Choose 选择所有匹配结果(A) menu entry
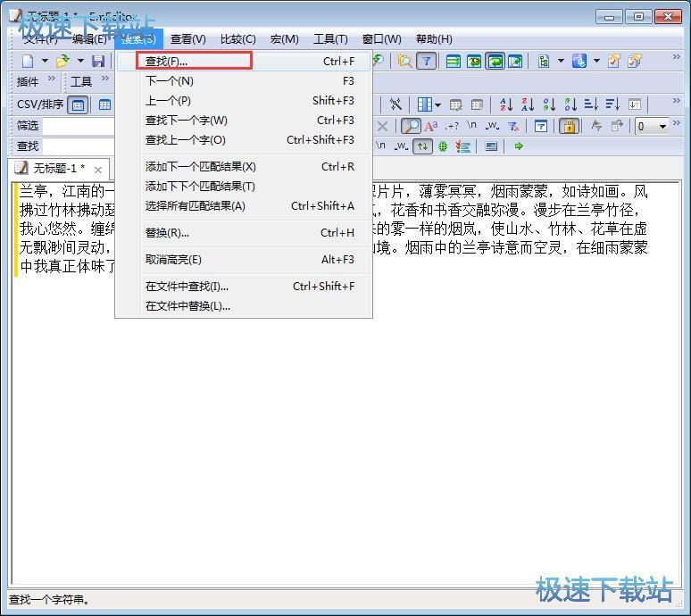 click(244, 205)
